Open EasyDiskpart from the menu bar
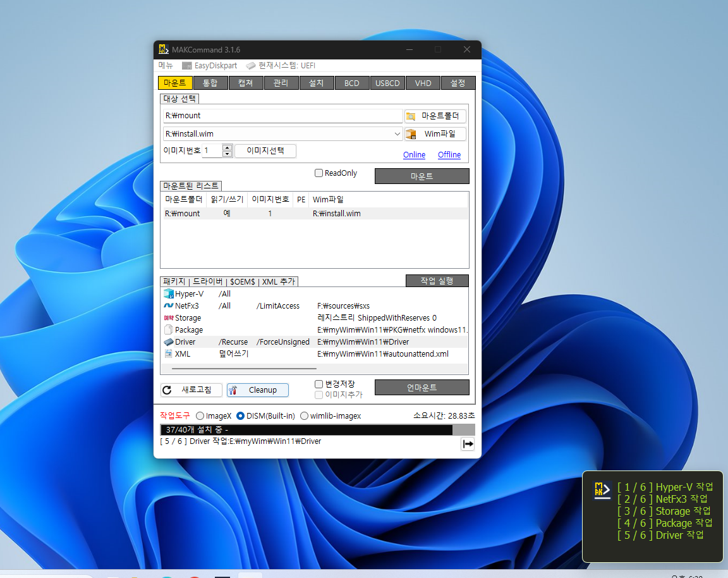The height and width of the screenshot is (578, 728). [210, 66]
